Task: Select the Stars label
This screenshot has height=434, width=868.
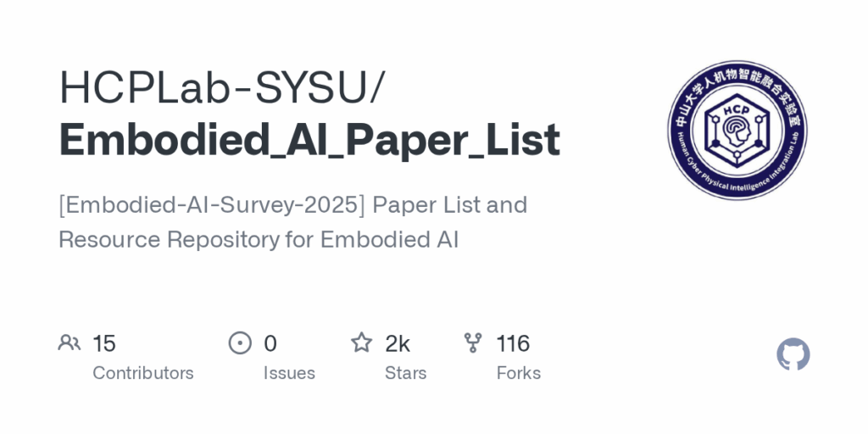Action: click(406, 373)
